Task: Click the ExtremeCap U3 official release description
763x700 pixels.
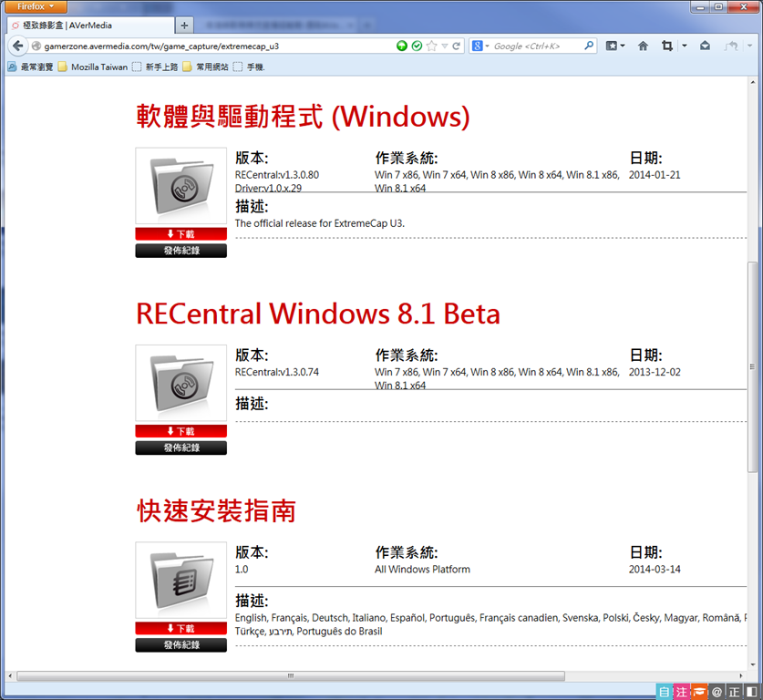Action: click(x=320, y=223)
